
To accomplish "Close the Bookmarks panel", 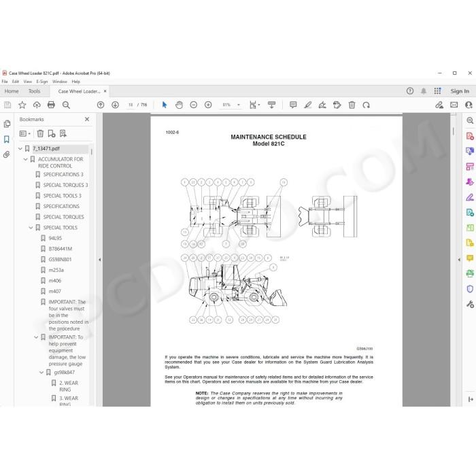I will click(87, 119).
